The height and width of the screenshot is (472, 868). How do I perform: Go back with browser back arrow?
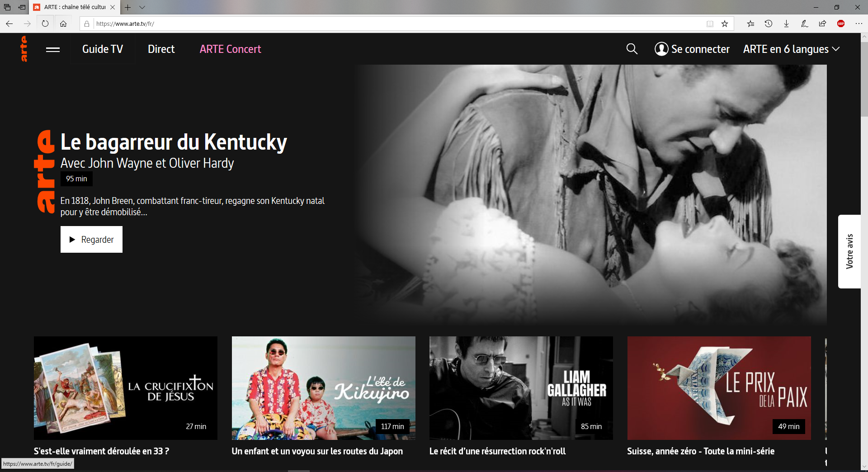pos(9,24)
